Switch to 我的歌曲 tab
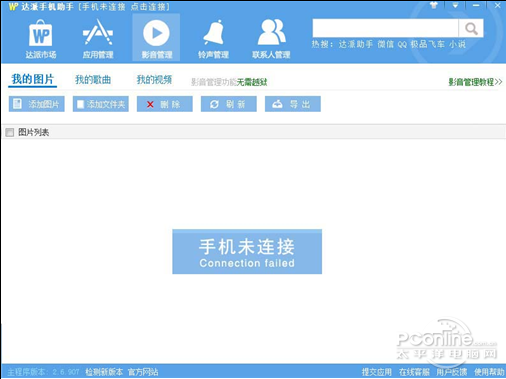The width and height of the screenshot is (506, 379). [93, 80]
